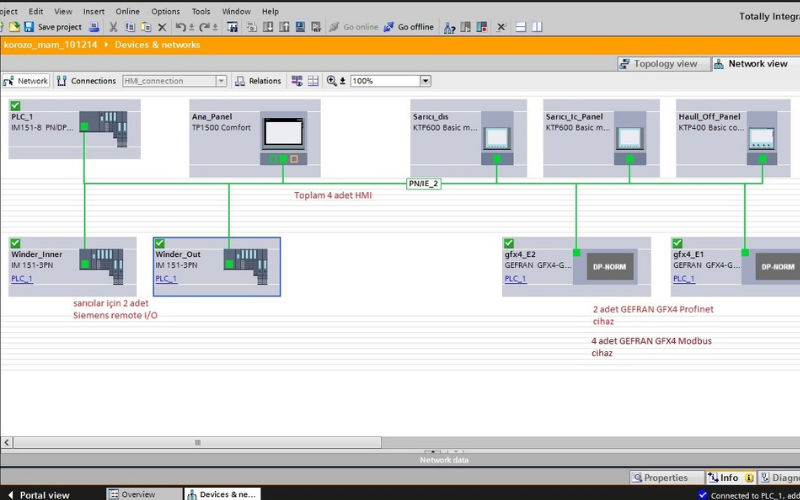Print using the toolbar printer icon
The height and width of the screenshot is (500, 800).
click(x=94, y=27)
